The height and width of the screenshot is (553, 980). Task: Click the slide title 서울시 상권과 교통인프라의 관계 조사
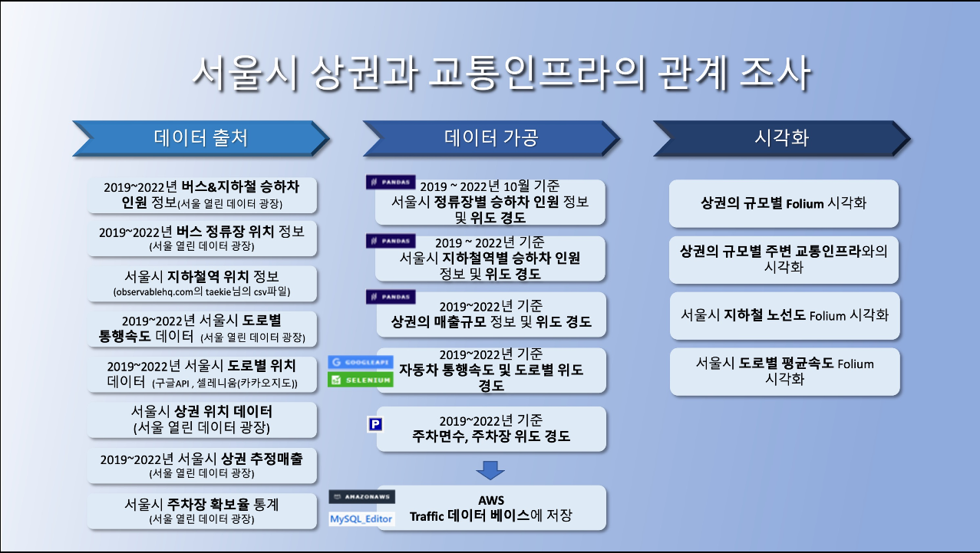coord(502,74)
